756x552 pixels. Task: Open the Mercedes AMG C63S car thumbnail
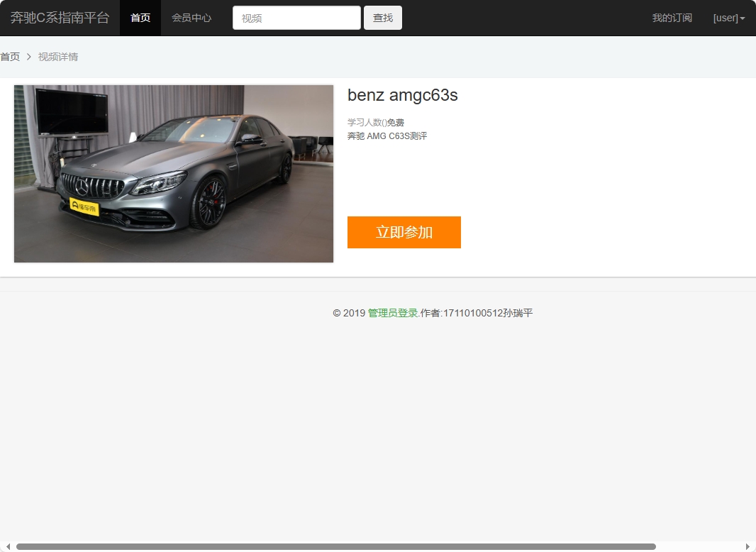click(x=174, y=174)
